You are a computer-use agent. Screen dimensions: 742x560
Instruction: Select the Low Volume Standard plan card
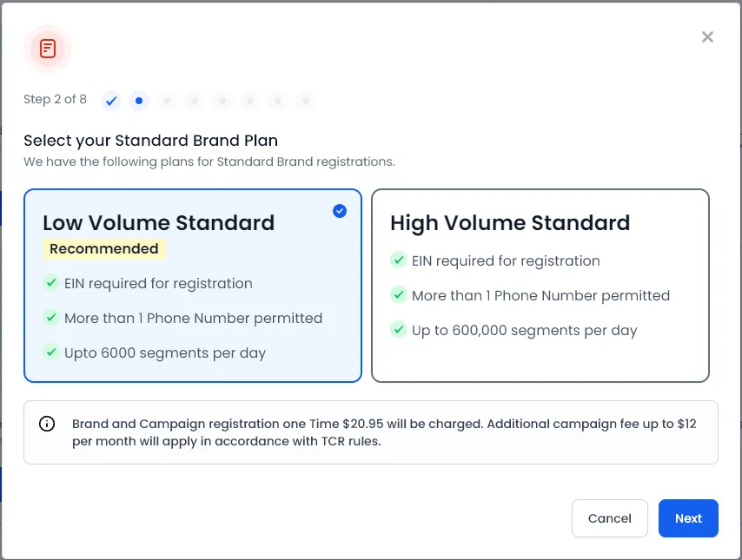click(x=193, y=286)
